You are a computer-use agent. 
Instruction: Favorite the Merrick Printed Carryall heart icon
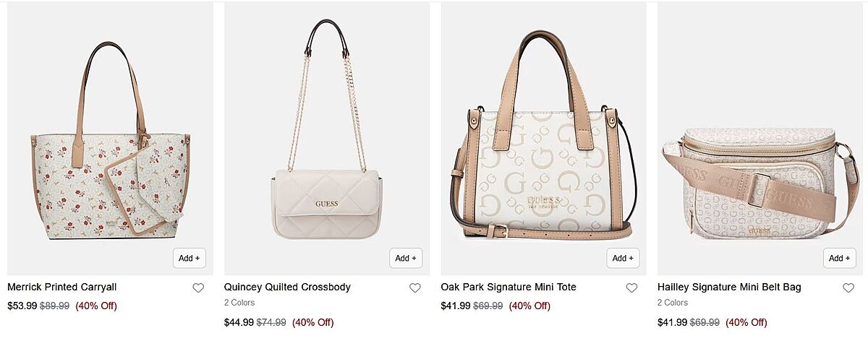198,287
